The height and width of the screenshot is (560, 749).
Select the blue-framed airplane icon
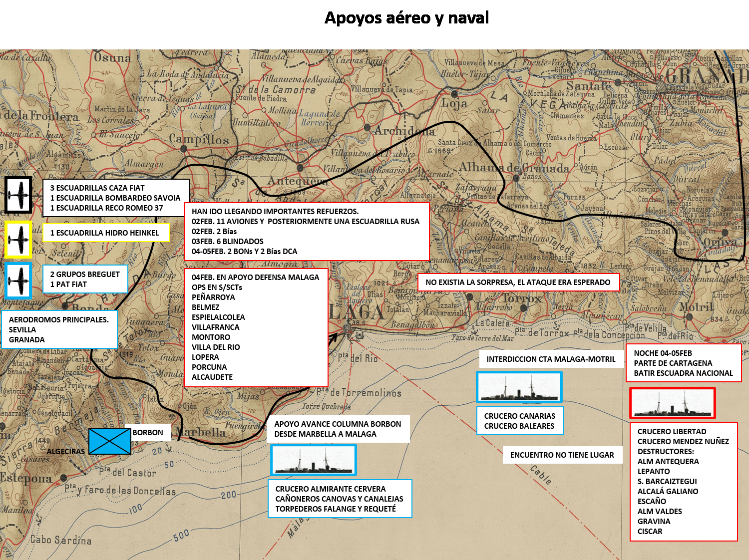coord(18,280)
